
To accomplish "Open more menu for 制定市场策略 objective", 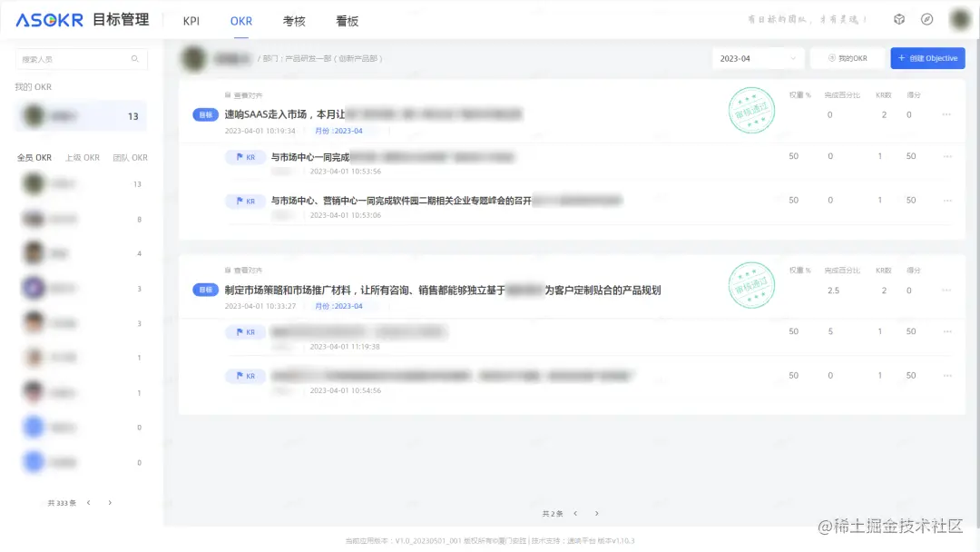I will 946,290.
